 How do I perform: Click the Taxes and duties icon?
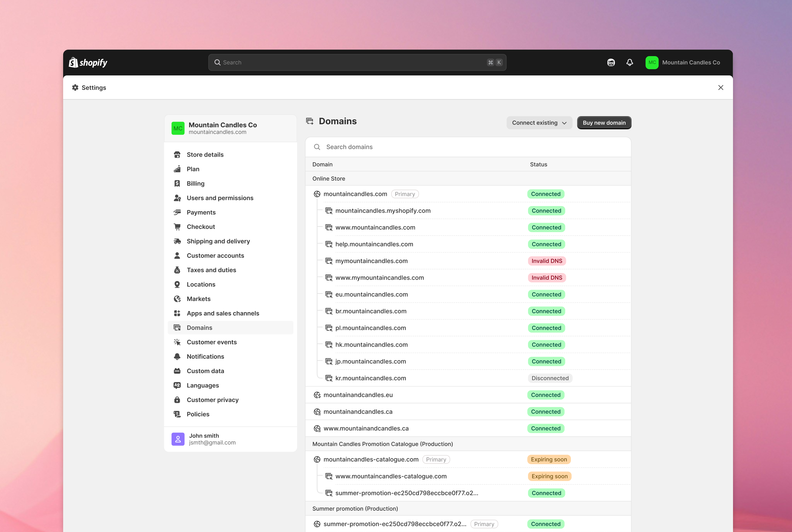[177, 270]
